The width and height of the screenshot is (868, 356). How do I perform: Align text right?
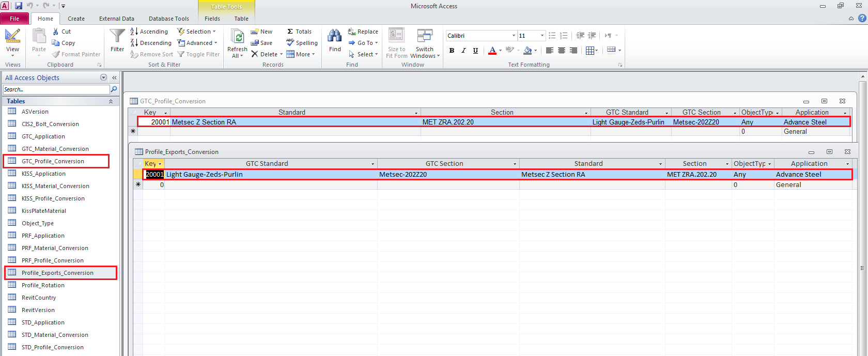[x=573, y=50]
